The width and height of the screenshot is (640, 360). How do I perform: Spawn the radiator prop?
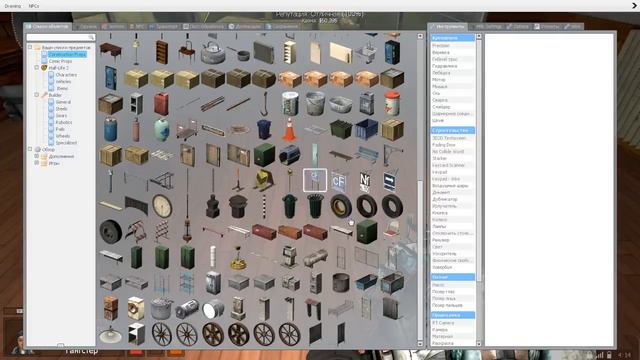point(264,53)
